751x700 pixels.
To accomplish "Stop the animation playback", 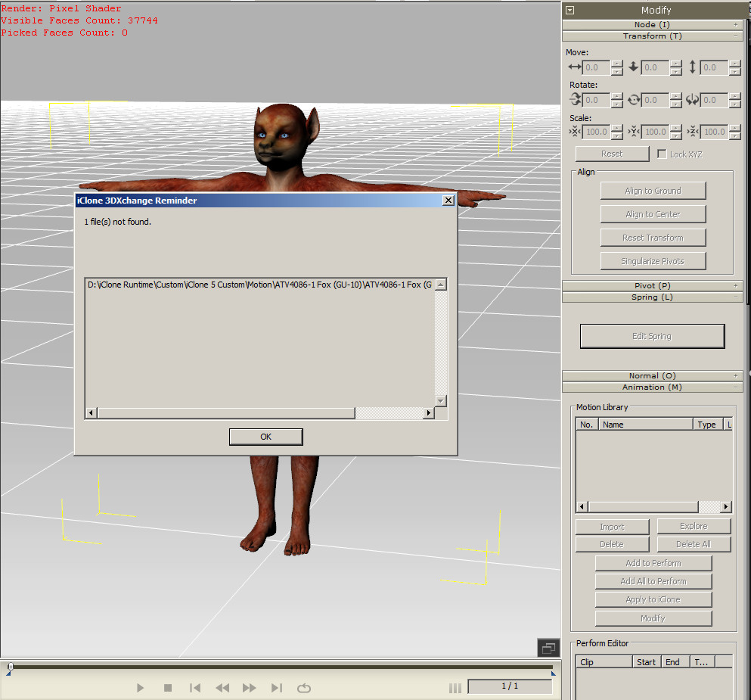I will click(x=168, y=688).
